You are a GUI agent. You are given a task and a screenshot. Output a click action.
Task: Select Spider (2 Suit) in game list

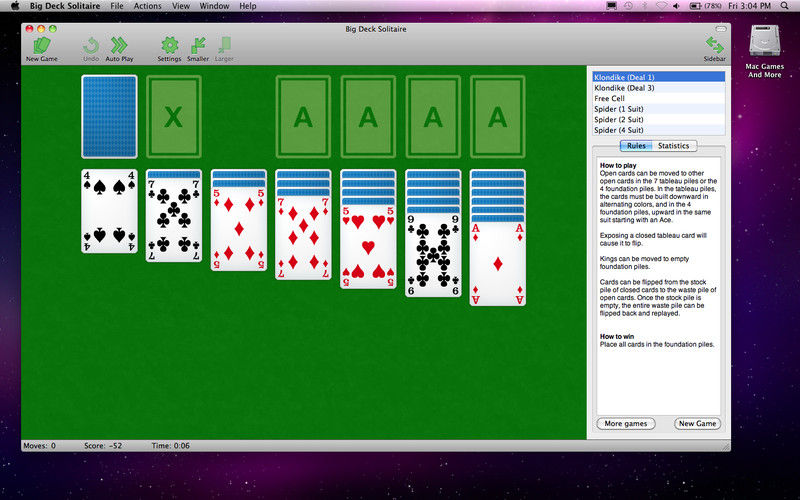[659, 119]
